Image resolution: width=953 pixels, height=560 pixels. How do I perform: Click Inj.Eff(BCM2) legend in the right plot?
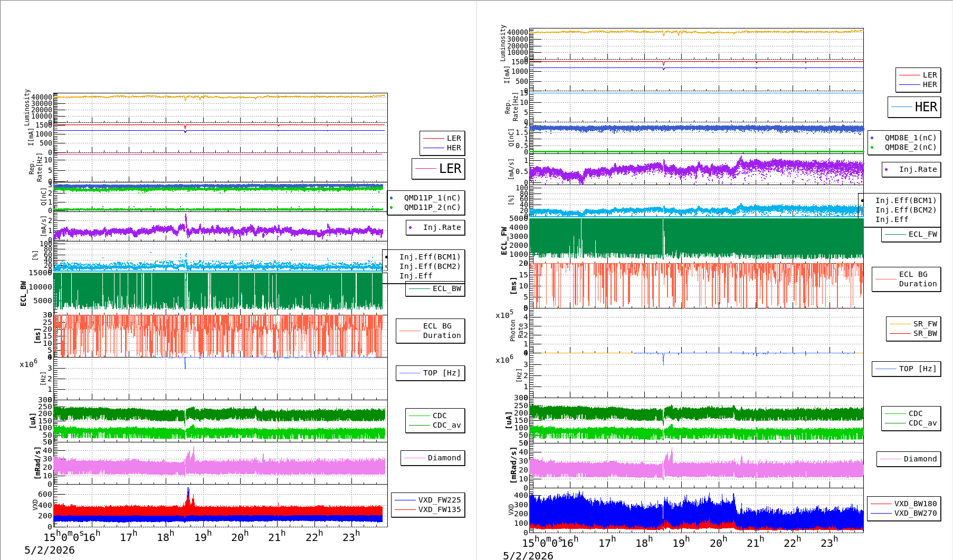(x=900, y=210)
